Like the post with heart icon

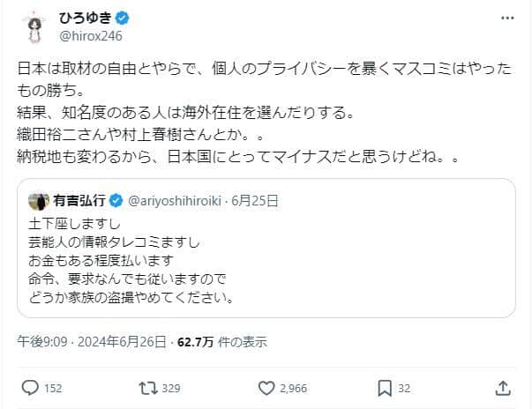266,388
